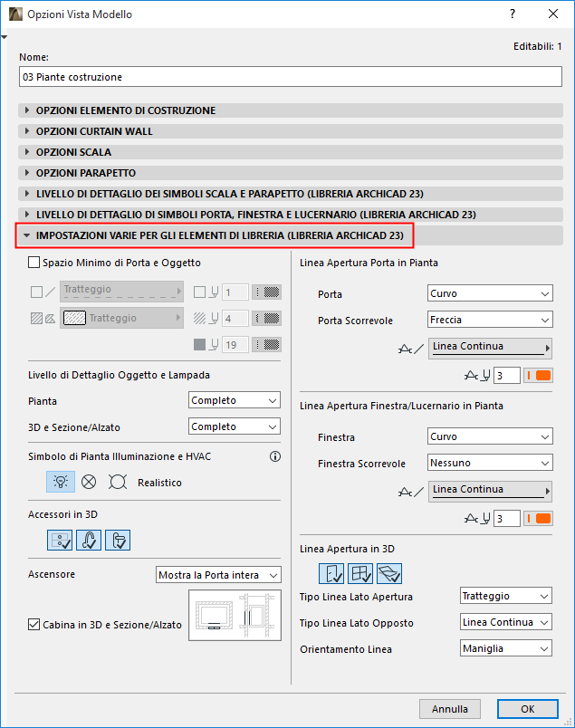This screenshot has height=728, width=575.
Task: Click the help question mark button
Action: tap(513, 14)
